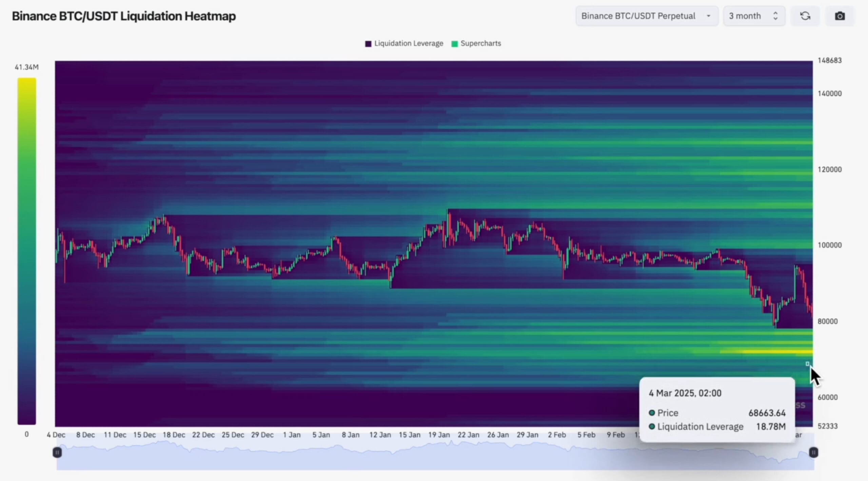
Task: Toggle the Supercharts legend item
Action: tap(480, 43)
